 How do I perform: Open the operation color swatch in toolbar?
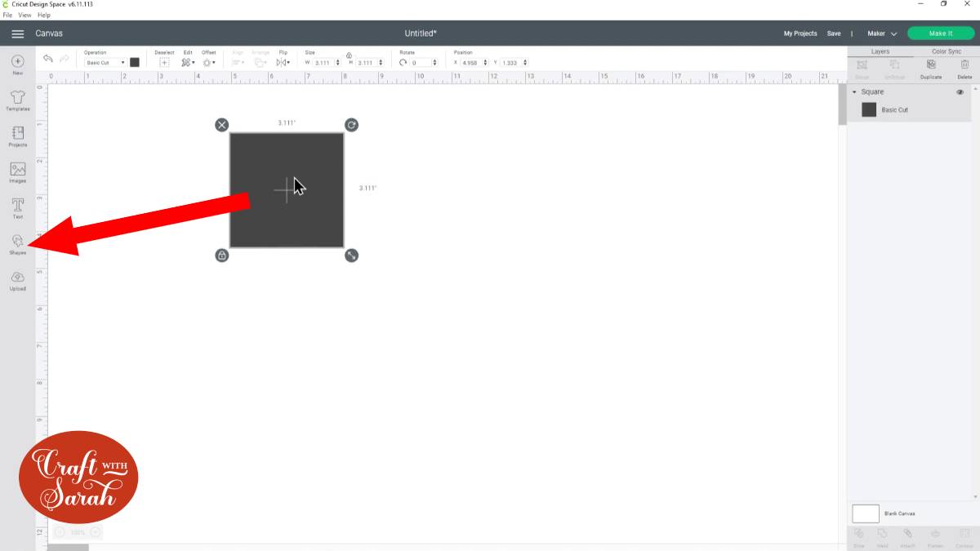(135, 62)
